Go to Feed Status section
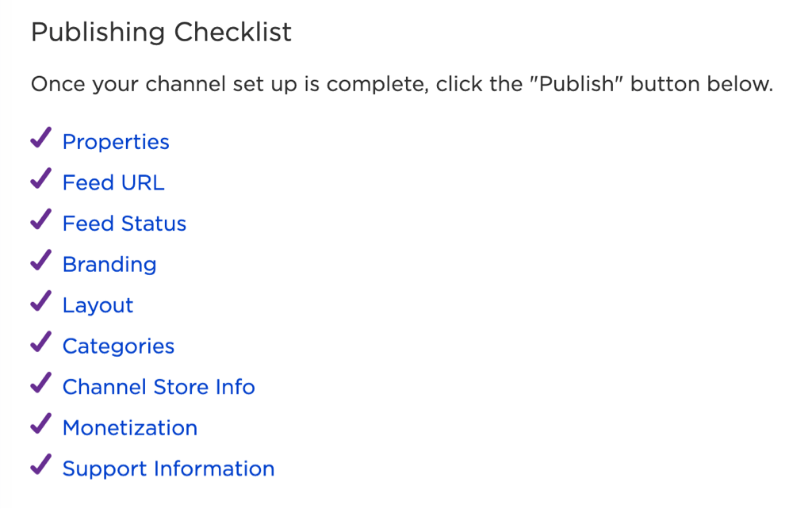 124,224
